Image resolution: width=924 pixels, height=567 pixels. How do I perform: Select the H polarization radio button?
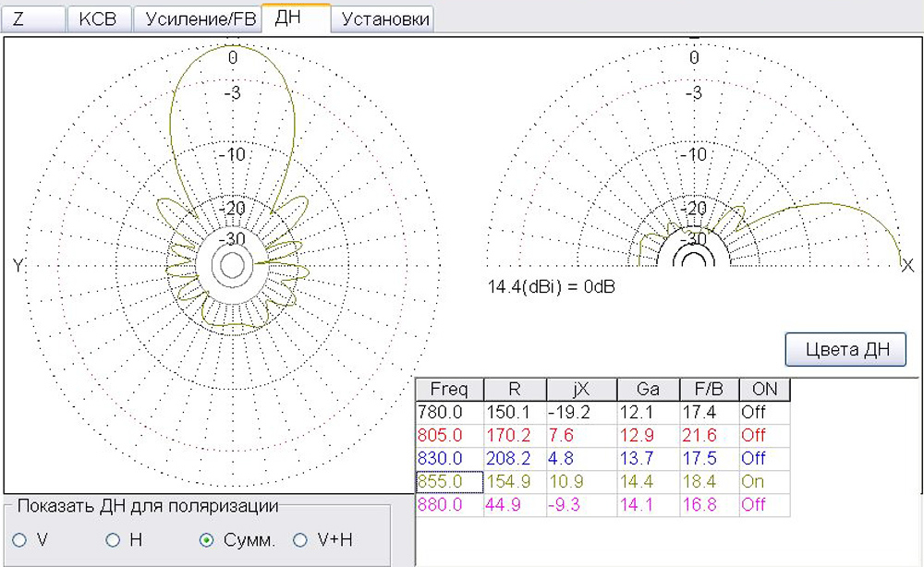click(113, 540)
